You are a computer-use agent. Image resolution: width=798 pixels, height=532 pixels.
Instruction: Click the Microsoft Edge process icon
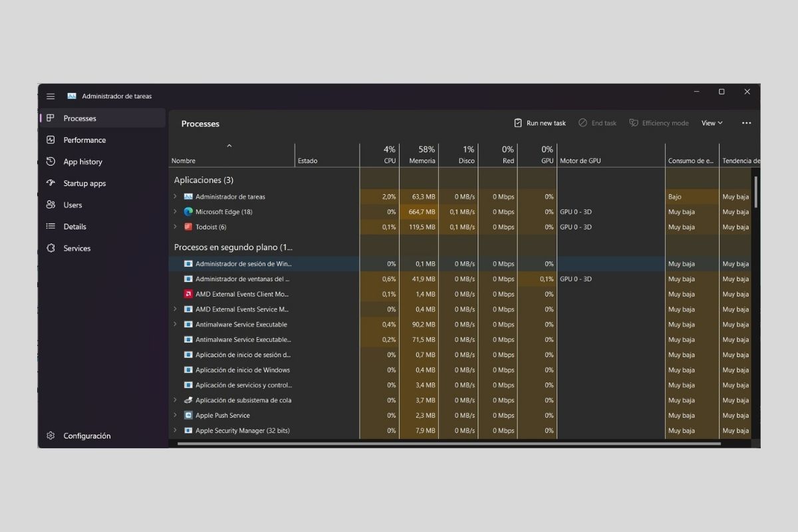coord(188,212)
